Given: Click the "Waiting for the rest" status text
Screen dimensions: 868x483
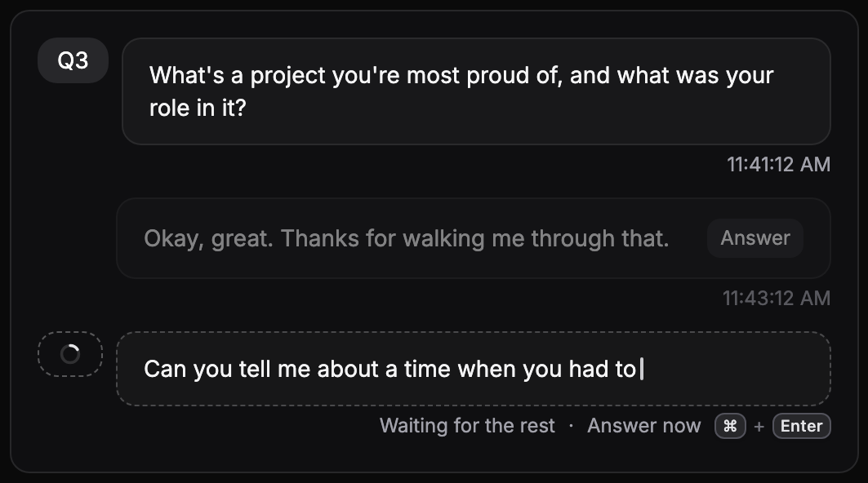Looking at the screenshot, I should [467, 426].
